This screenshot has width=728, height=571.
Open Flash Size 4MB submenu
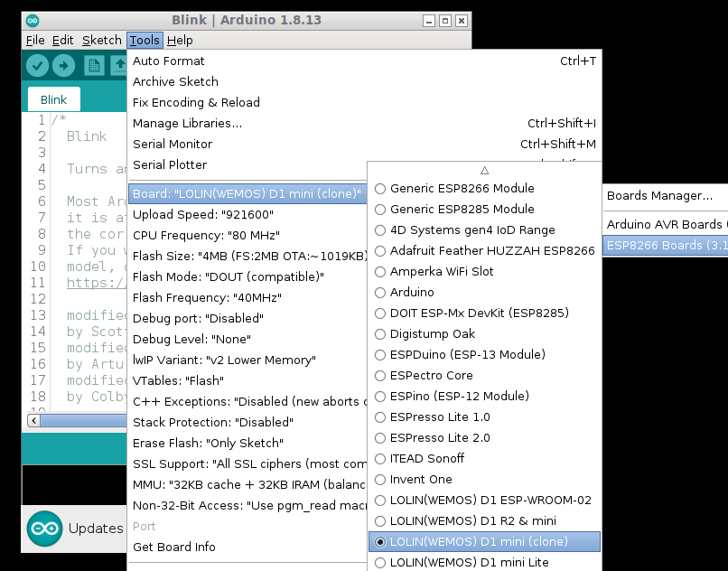247,256
